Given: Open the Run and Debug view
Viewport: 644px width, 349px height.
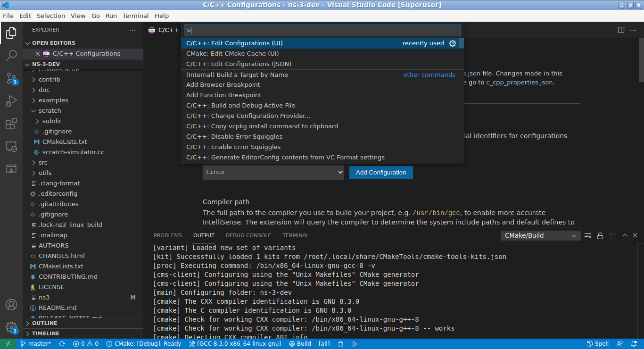Looking at the screenshot, I should [x=11, y=101].
